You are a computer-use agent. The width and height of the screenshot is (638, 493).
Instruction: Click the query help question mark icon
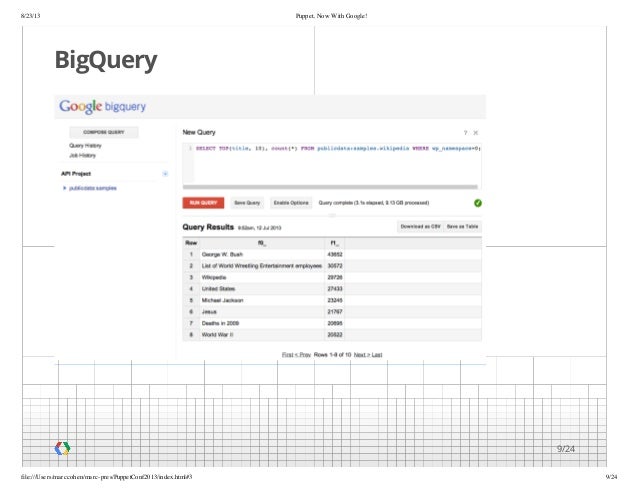[465, 133]
